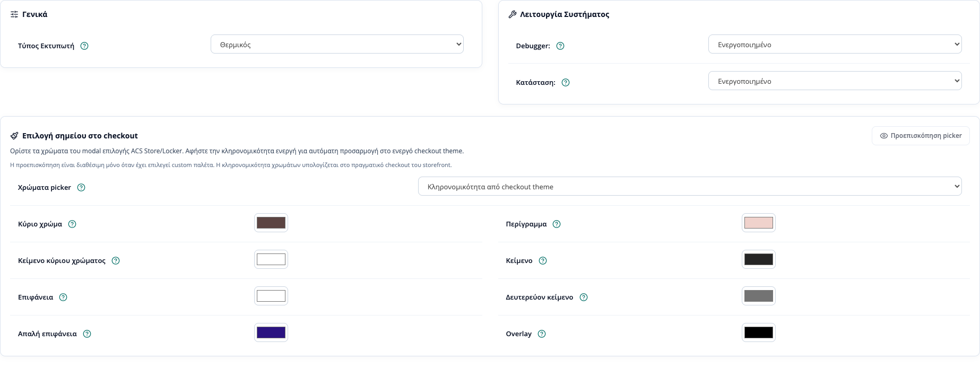Click the help icon beside Κείμενο κύριου χρώματος
Image resolution: width=980 pixels, height=368 pixels.
116,261
